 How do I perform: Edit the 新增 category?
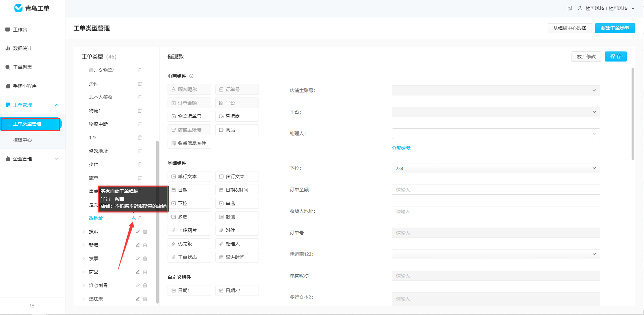tap(138, 245)
